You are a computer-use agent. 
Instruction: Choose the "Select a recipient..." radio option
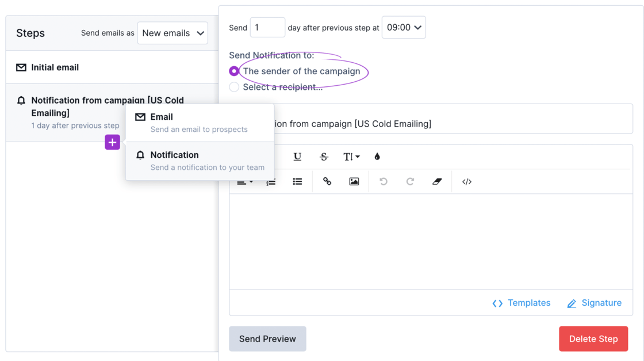click(234, 87)
